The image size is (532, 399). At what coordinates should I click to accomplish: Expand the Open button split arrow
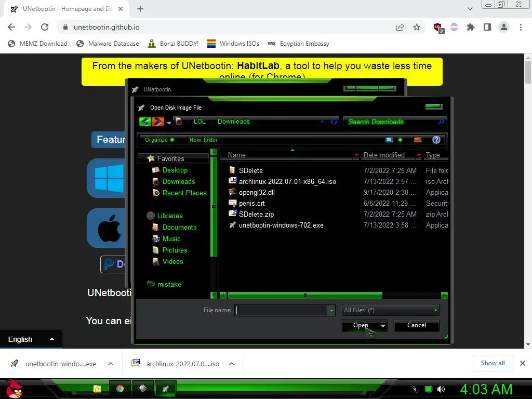click(383, 326)
